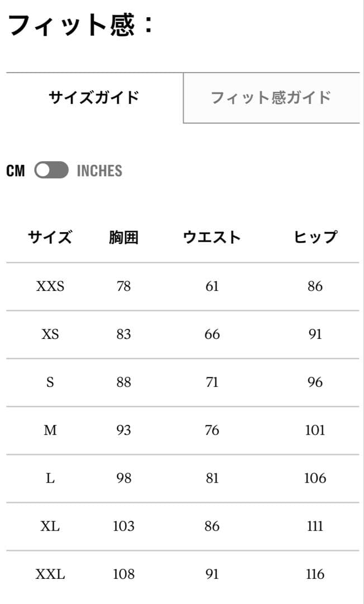Click the XL size label
This screenshot has width=364, height=604.
(x=50, y=526)
